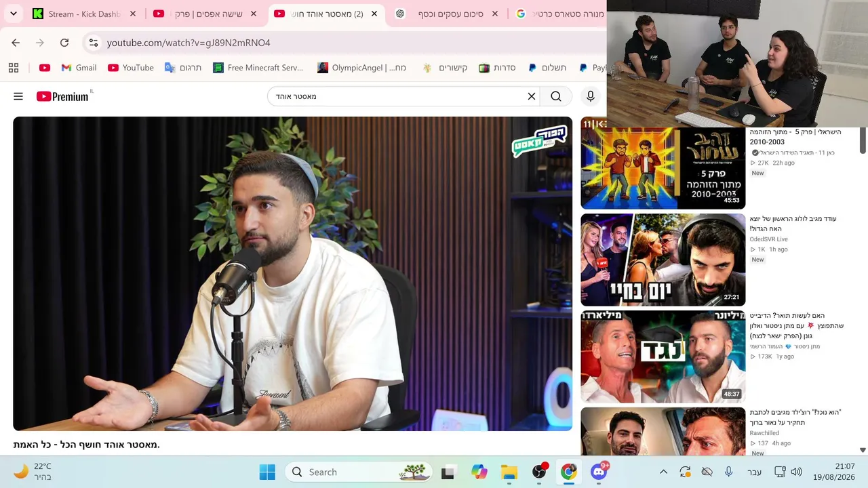Viewport: 868px width, 488px height.
Task: Show hidden system tray icons
Action: coord(663,472)
